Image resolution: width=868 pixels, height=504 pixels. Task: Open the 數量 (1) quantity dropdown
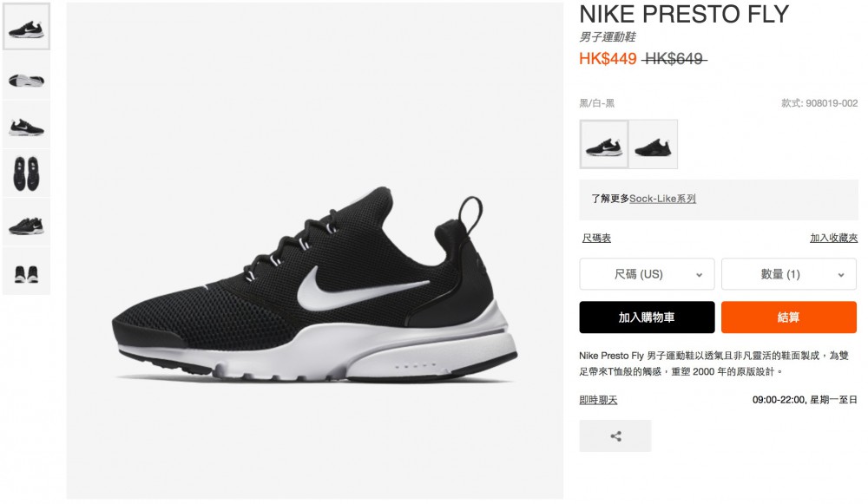[789, 274]
